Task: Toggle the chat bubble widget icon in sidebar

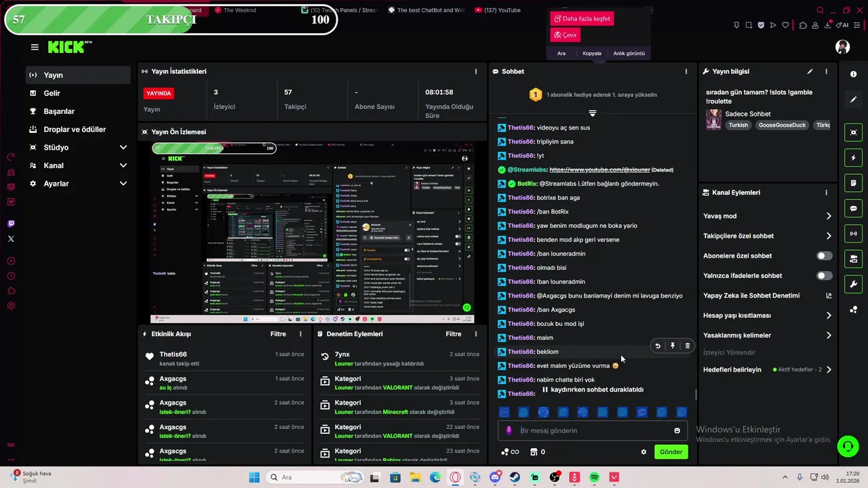Action: coord(853,208)
